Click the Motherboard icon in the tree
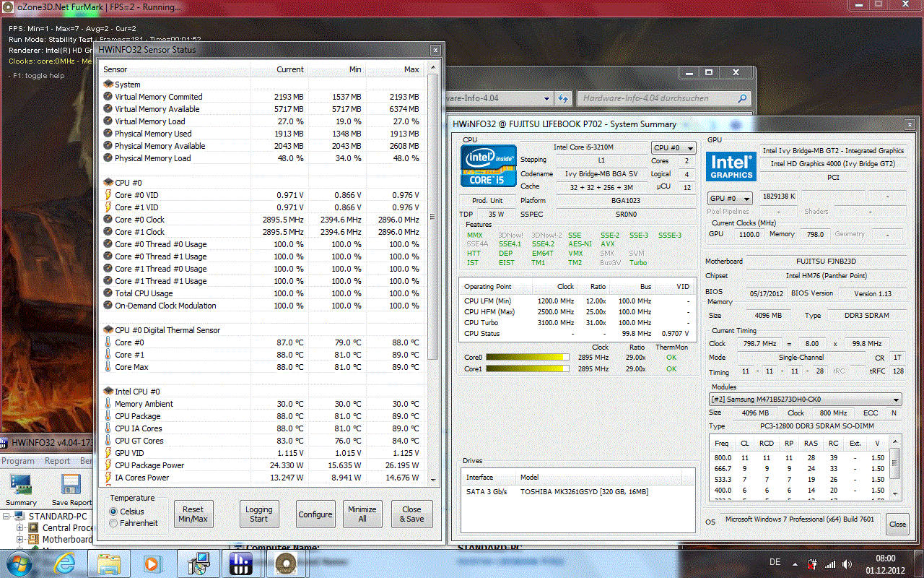The width and height of the screenshot is (924, 578). point(34,540)
